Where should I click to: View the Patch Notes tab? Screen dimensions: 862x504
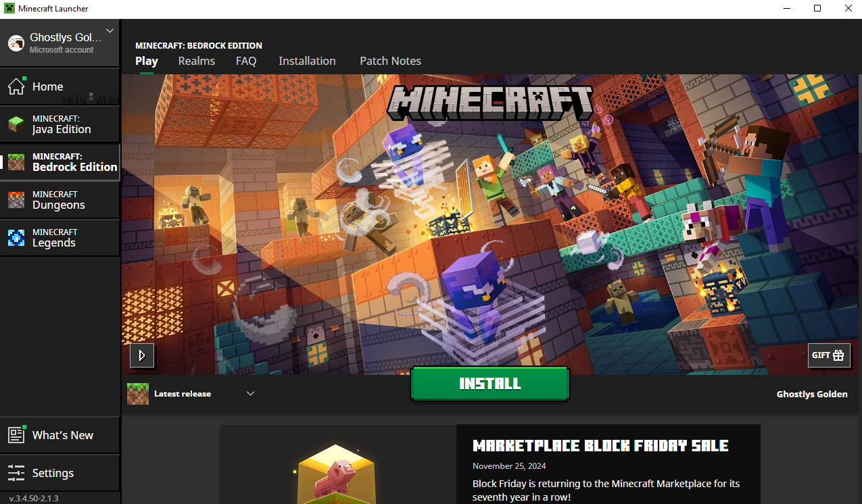click(390, 61)
